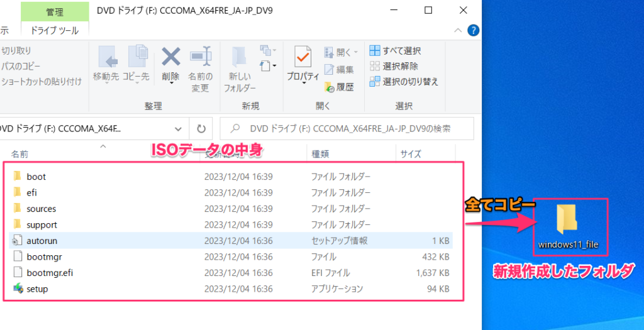The height and width of the screenshot is (330, 644).
Task: Click Cut (切り取り) in the ribbon
Action: click(x=16, y=51)
